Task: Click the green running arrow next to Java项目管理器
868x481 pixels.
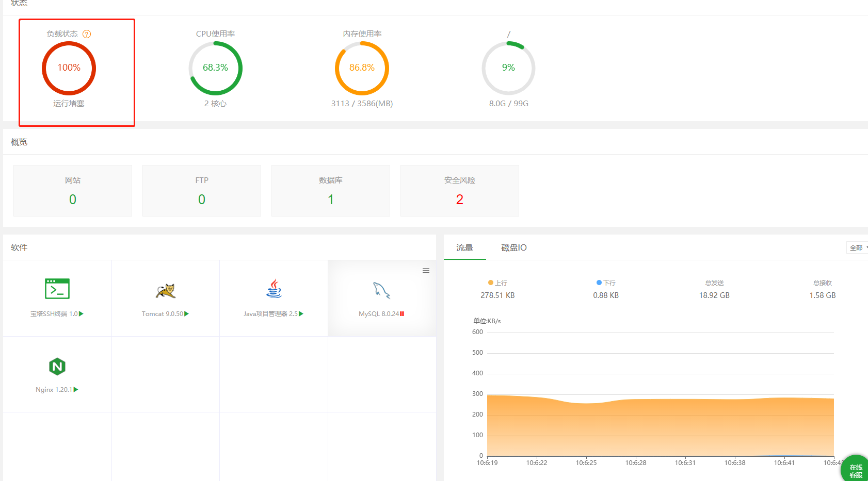Action: (301, 313)
